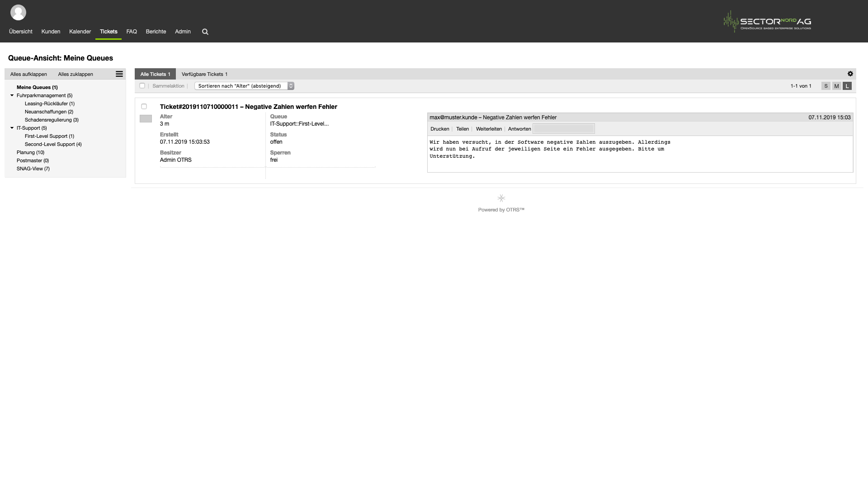Switch to Large ticket view (L)
The height and width of the screenshot is (488, 868).
tap(847, 86)
